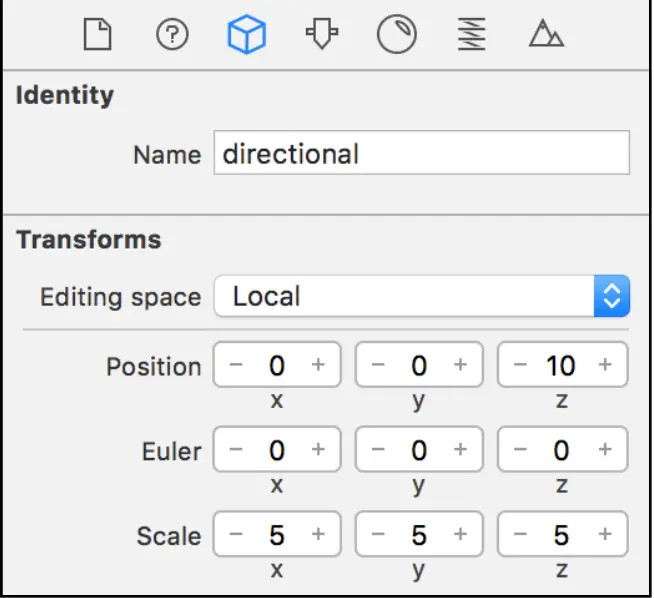Image resolution: width=654 pixels, height=598 pixels.
Task: Increase Position z value with plus
Action: (x=605, y=365)
